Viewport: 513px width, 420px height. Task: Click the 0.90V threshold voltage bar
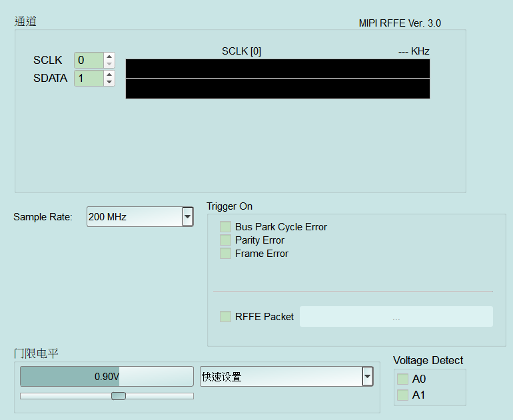point(107,376)
